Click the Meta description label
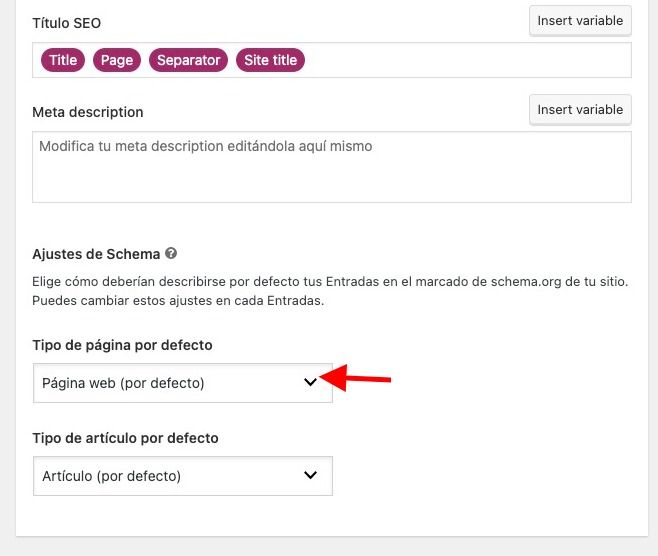The width and height of the screenshot is (658, 556). pyautogui.click(x=88, y=112)
